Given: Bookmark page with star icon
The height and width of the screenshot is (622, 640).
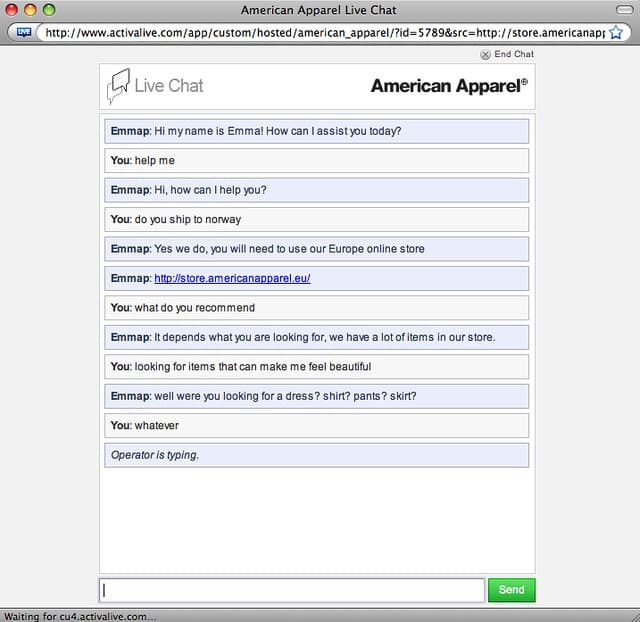Looking at the screenshot, I should tap(616, 32).
